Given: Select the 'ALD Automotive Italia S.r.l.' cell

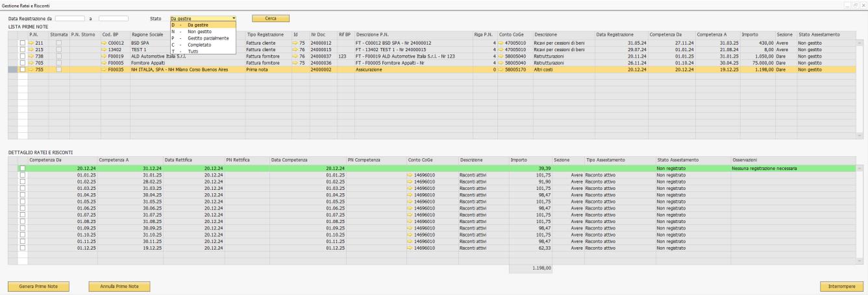Looking at the screenshot, I should 187,56.
